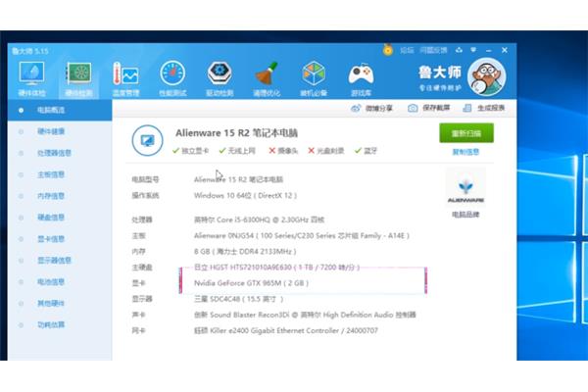Click the Lu Dashi cartoon avatar
588x392 pixels.
[487, 76]
